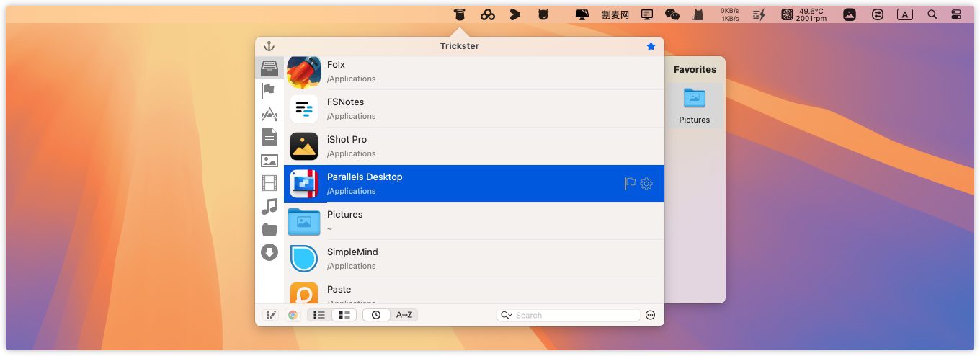Open Spotlight search in menu bar

(932, 14)
